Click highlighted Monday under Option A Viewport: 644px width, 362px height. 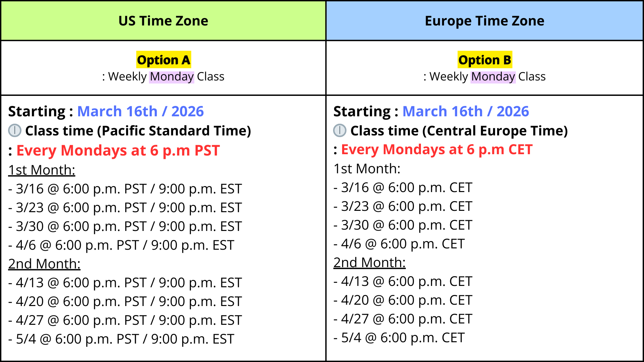(171, 77)
